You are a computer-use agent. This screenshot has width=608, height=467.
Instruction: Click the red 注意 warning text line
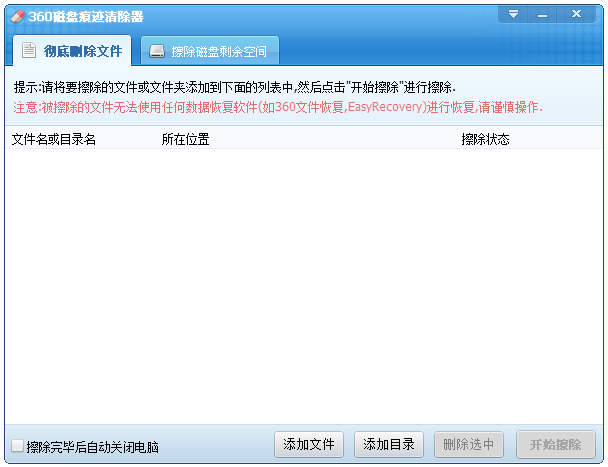[278, 107]
